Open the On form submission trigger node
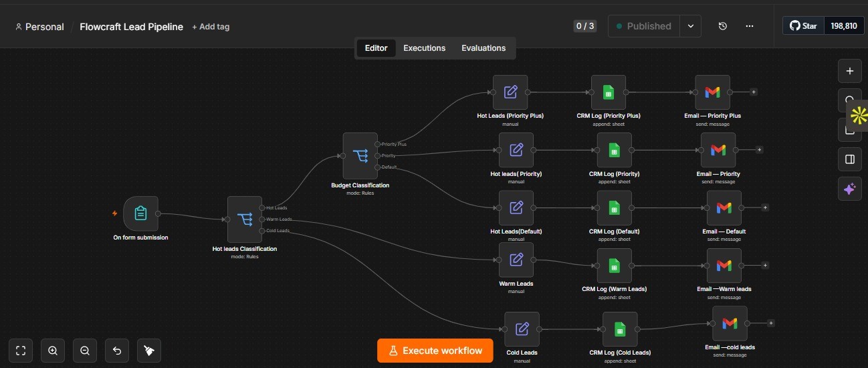 tap(140, 213)
